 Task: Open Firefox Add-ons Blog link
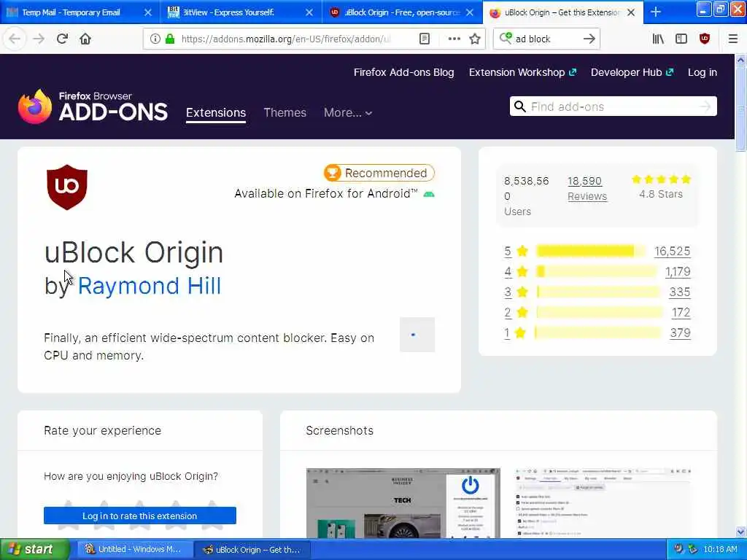click(x=403, y=72)
